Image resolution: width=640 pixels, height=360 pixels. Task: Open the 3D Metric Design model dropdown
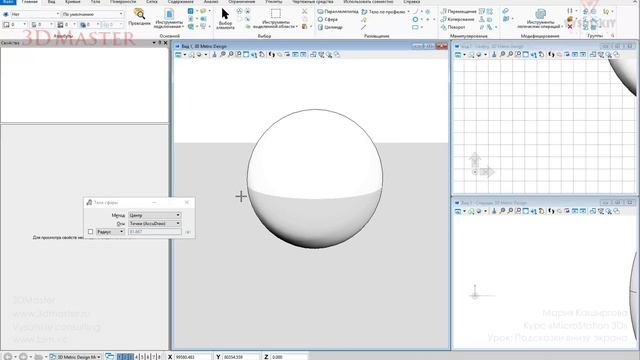pyautogui.click(x=76, y=357)
